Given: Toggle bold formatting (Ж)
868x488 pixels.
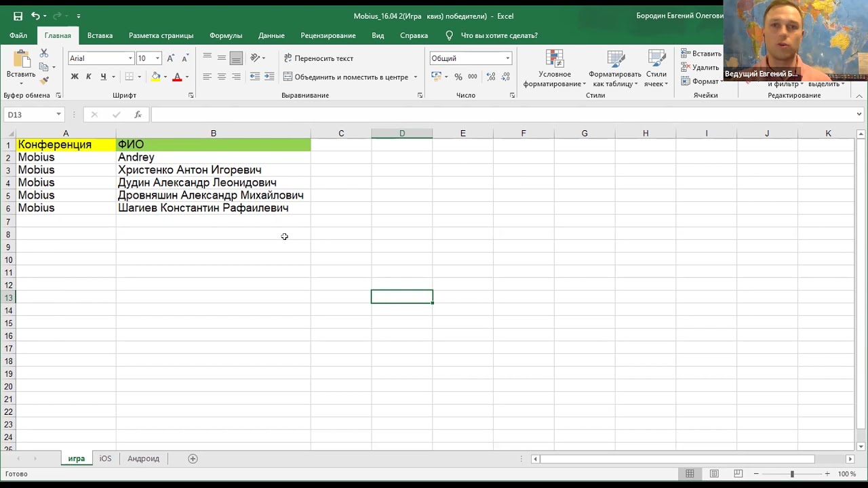Looking at the screenshot, I should [x=75, y=77].
